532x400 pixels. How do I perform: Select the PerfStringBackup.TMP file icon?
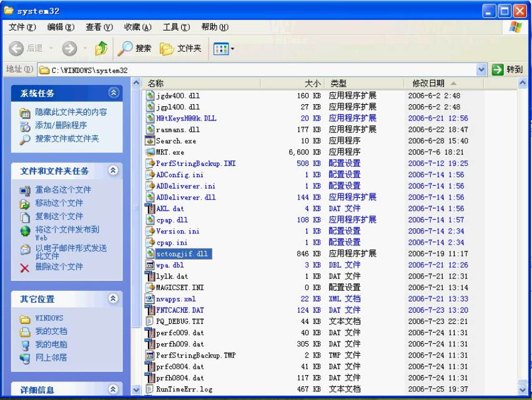(150, 355)
